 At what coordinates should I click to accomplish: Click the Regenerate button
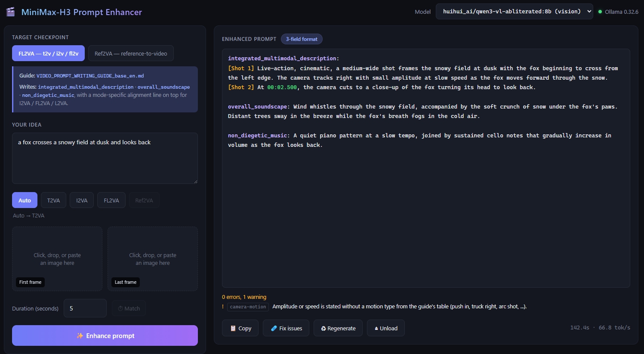[338, 328]
